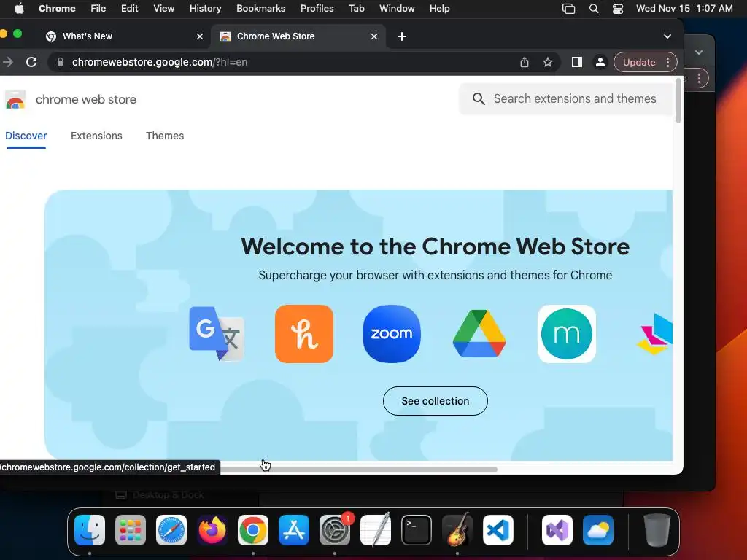Open the teal Momentum extension icon
This screenshot has width=747, height=560.
pyautogui.click(x=566, y=334)
